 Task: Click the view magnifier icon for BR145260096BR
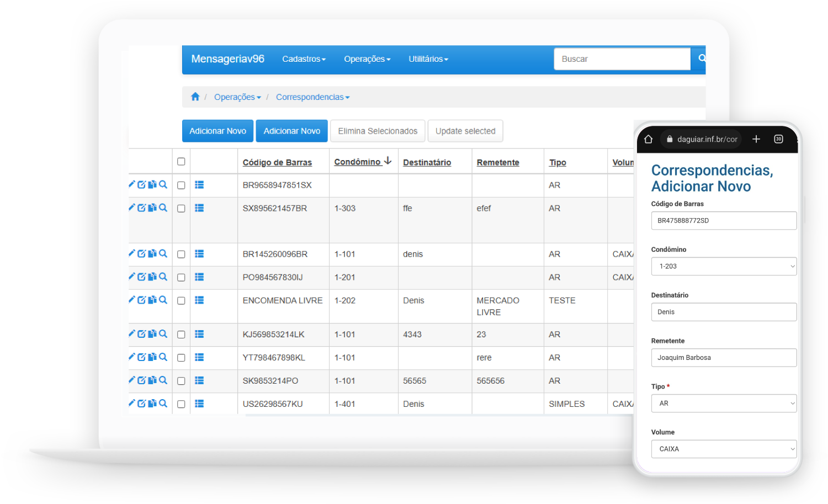[163, 253]
